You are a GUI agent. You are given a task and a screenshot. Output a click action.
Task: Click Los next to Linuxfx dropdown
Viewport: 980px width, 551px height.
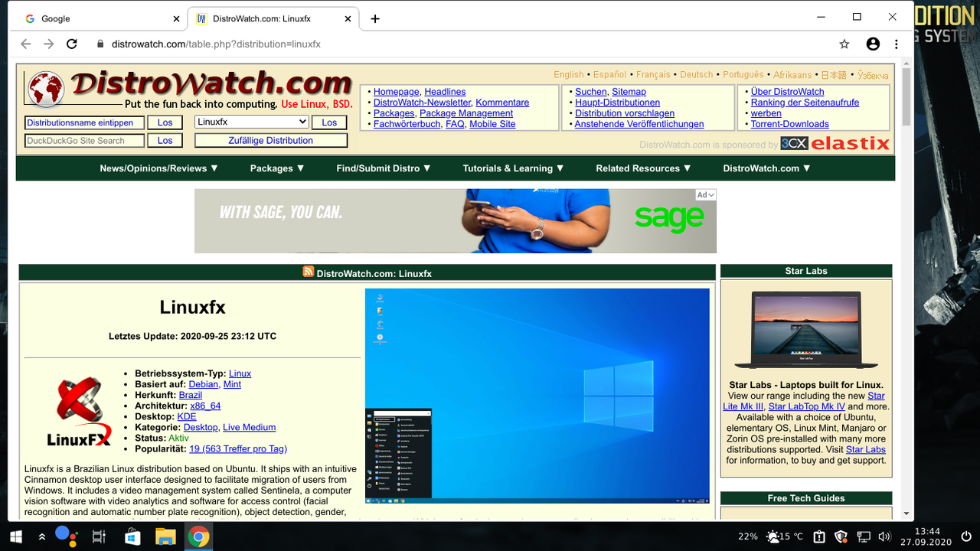pos(329,122)
